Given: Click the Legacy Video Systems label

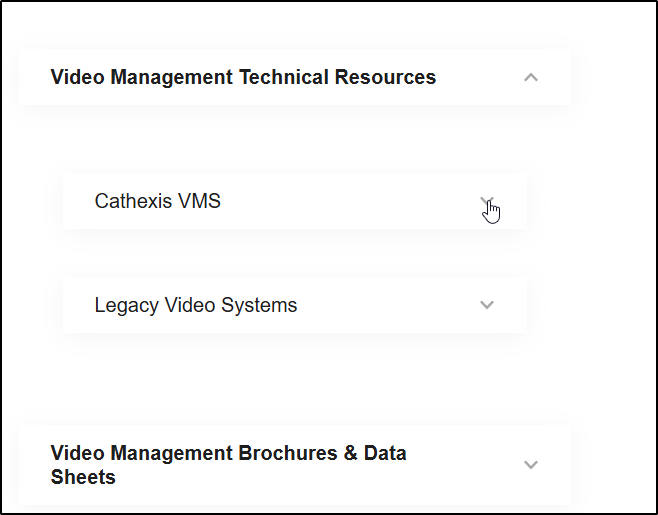Looking at the screenshot, I should [196, 305].
